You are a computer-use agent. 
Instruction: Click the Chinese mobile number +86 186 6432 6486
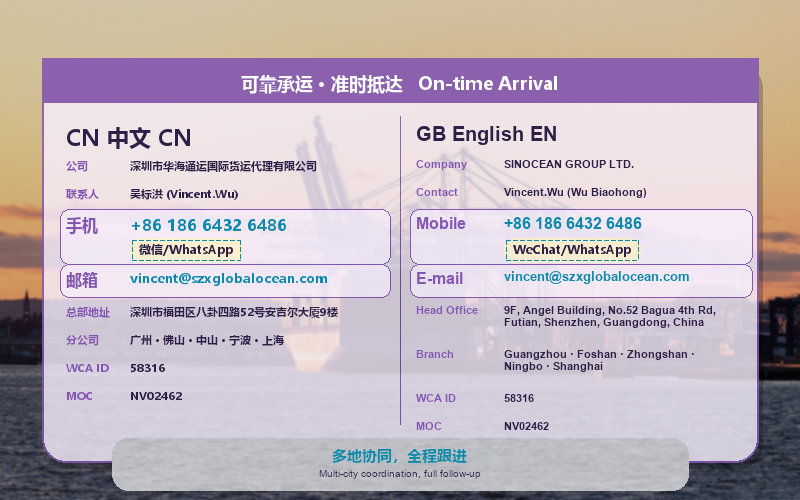click(209, 225)
